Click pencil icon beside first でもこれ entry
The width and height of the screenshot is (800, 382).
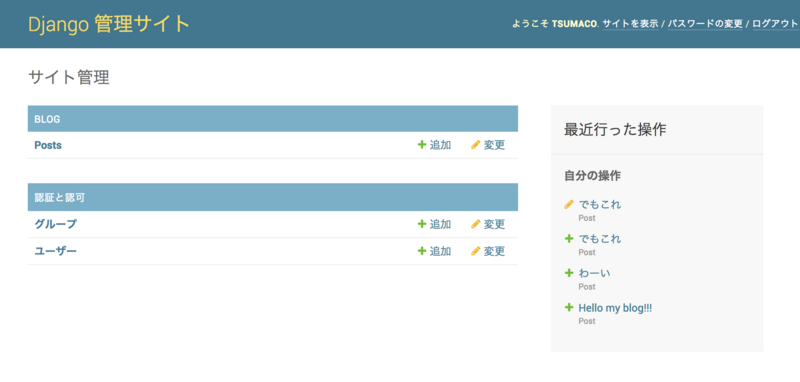569,205
